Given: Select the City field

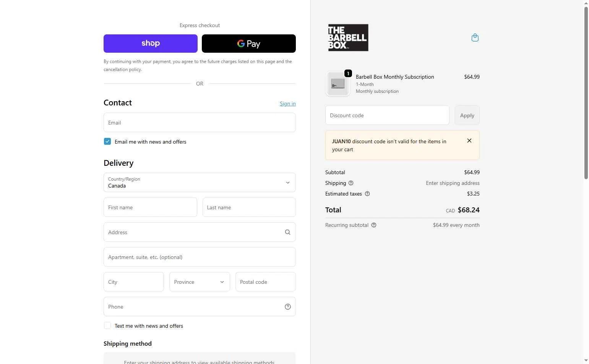Looking at the screenshot, I should coord(134,282).
